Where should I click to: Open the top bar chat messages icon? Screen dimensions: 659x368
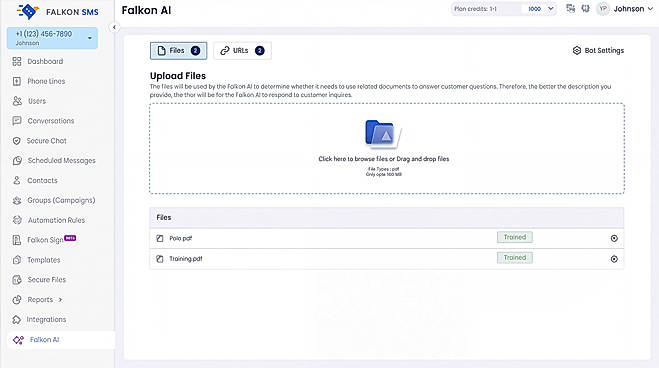(x=570, y=8)
